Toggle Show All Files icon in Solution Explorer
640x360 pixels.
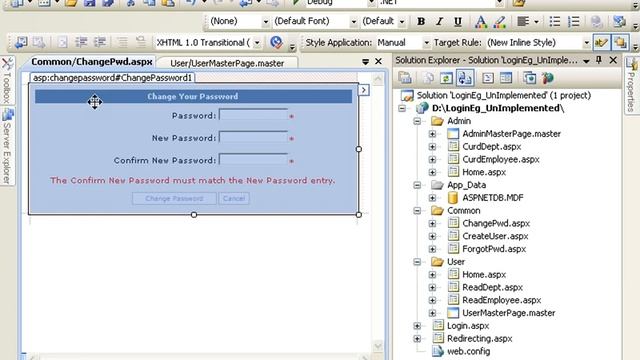[x=428, y=78]
